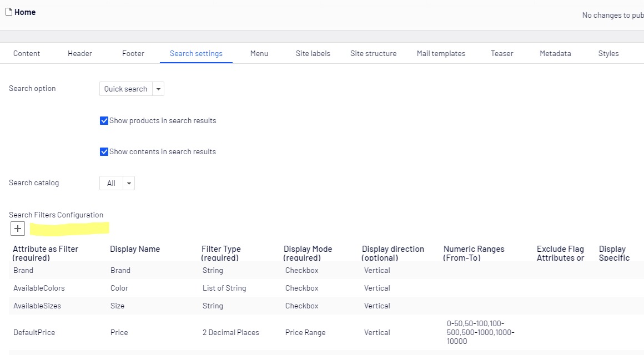Click the plus icon to add filter
This screenshot has width=644, height=355.
pyautogui.click(x=18, y=228)
